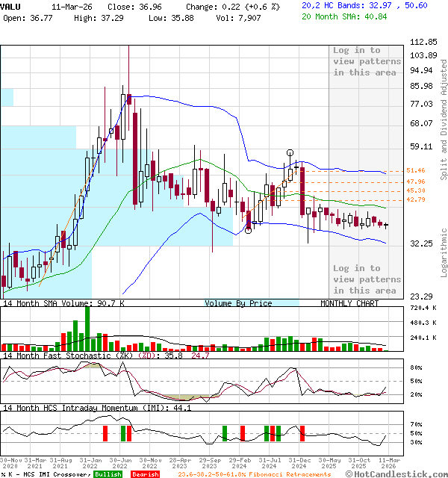Click the upper 'Log in to view patterns' notice
Image resolution: width=448 pixels, height=478 pixels.
(x=367, y=61)
